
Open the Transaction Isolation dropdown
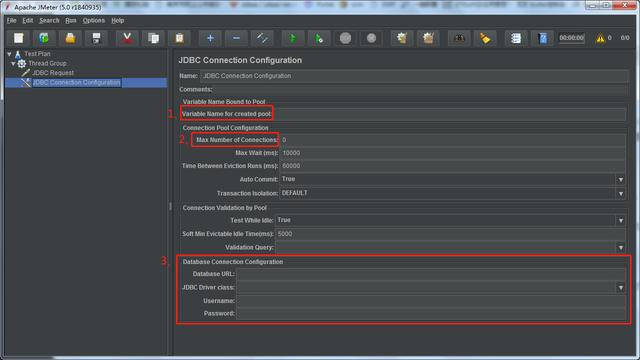(x=620, y=193)
